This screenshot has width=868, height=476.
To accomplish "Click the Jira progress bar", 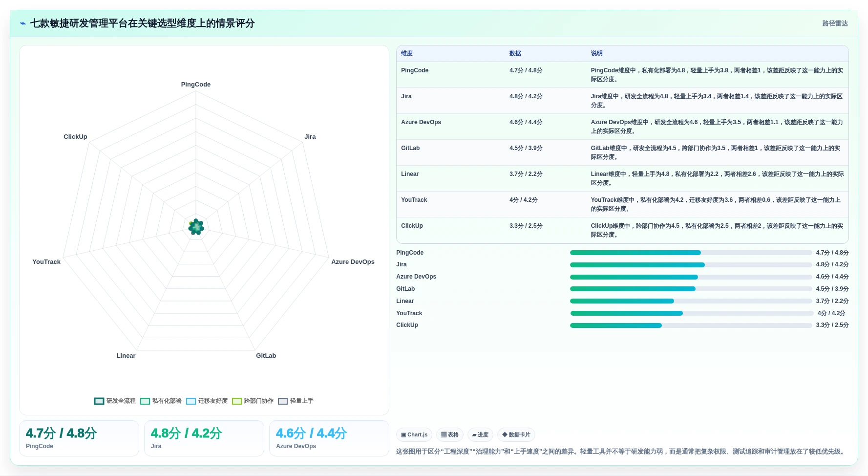I will click(x=691, y=265).
